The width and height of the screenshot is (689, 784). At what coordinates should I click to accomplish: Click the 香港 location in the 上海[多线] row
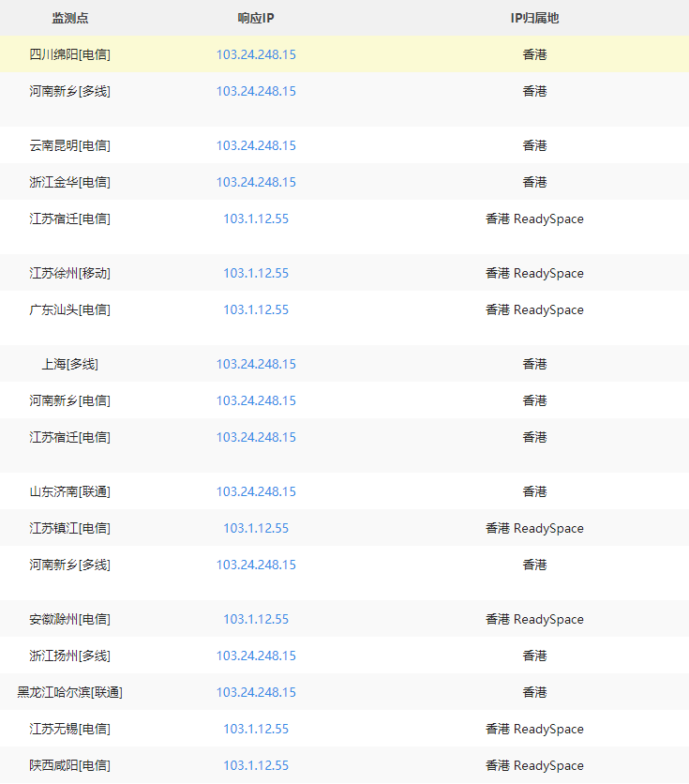pos(534,364)
